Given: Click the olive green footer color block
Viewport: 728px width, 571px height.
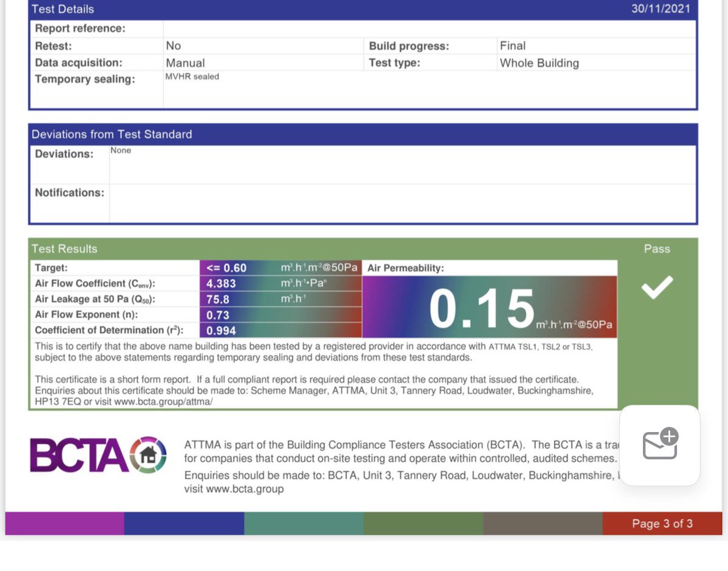Looking at the screenshot, I should 423,523.
